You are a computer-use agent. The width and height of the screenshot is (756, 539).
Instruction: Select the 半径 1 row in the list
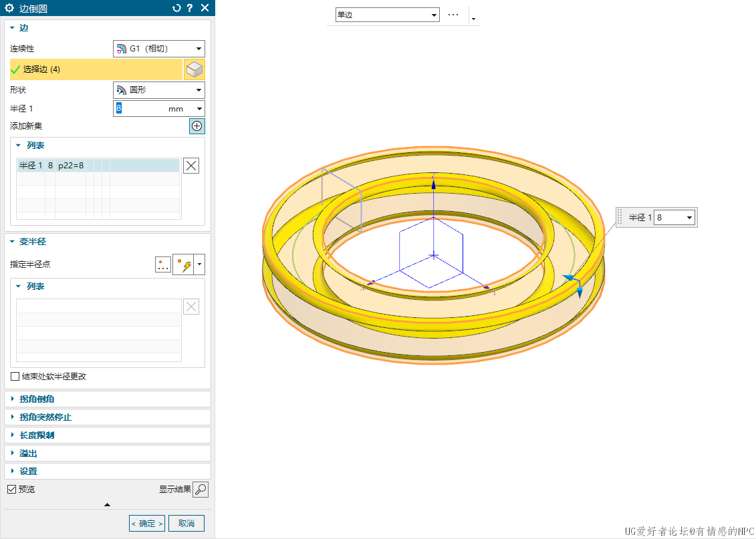coord(98,166)
